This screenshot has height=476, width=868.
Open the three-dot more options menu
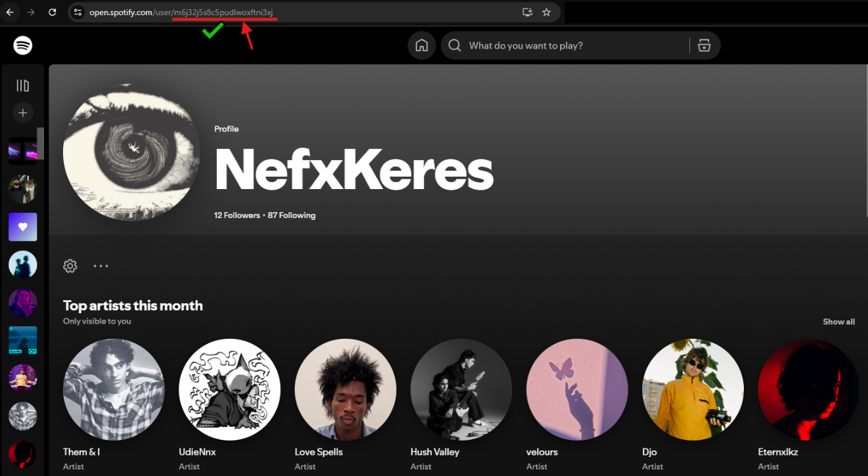click(x=100, y=266)
